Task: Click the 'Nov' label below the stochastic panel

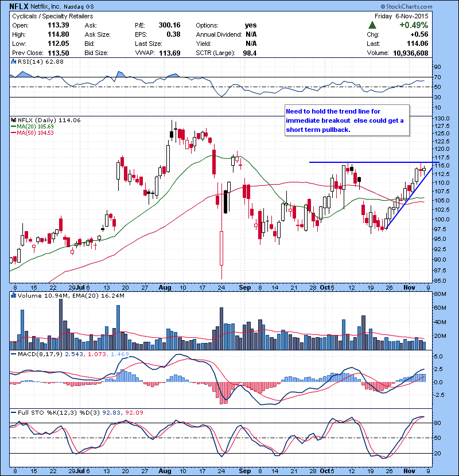Action: [409, 471]
